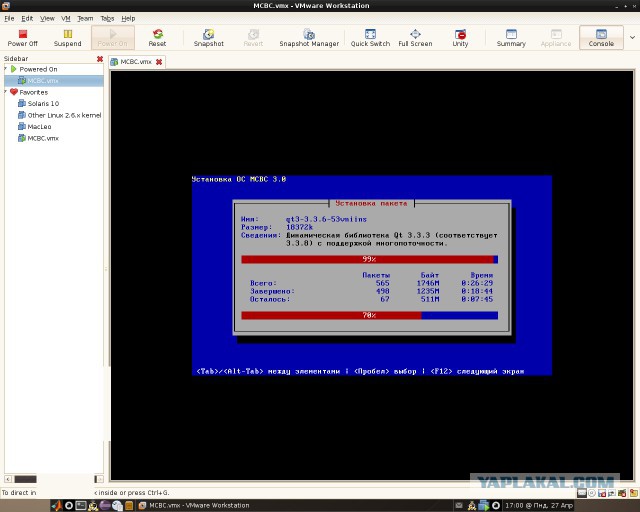Image resolution: width=640 pixels, height=512 pixels.
Task: Click the size value 18372k
Action: click(x=299, y=227)
